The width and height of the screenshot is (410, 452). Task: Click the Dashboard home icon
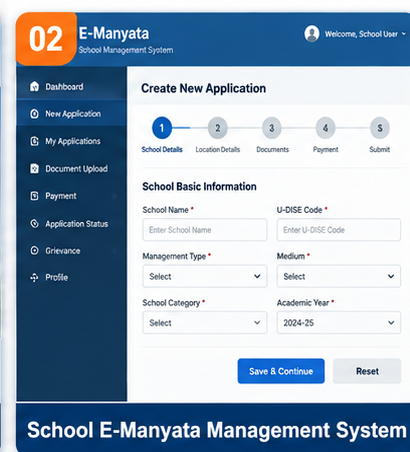[x=34, y=86]
